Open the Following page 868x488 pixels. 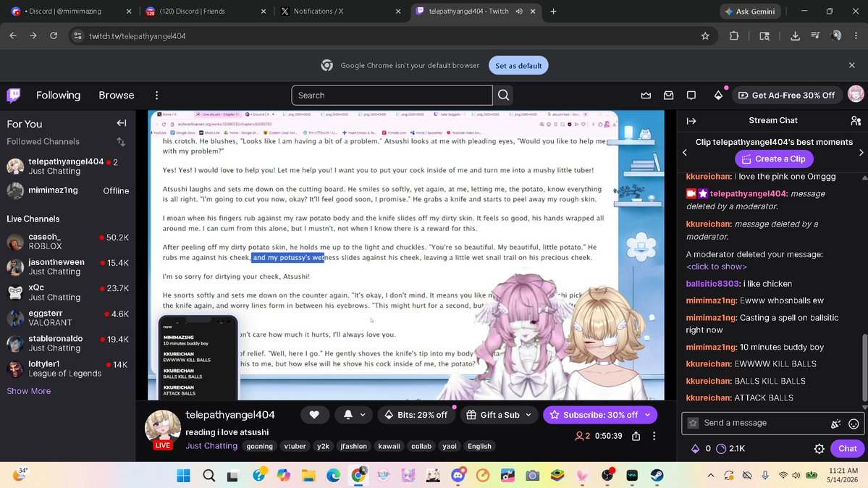tap(58, 96)
